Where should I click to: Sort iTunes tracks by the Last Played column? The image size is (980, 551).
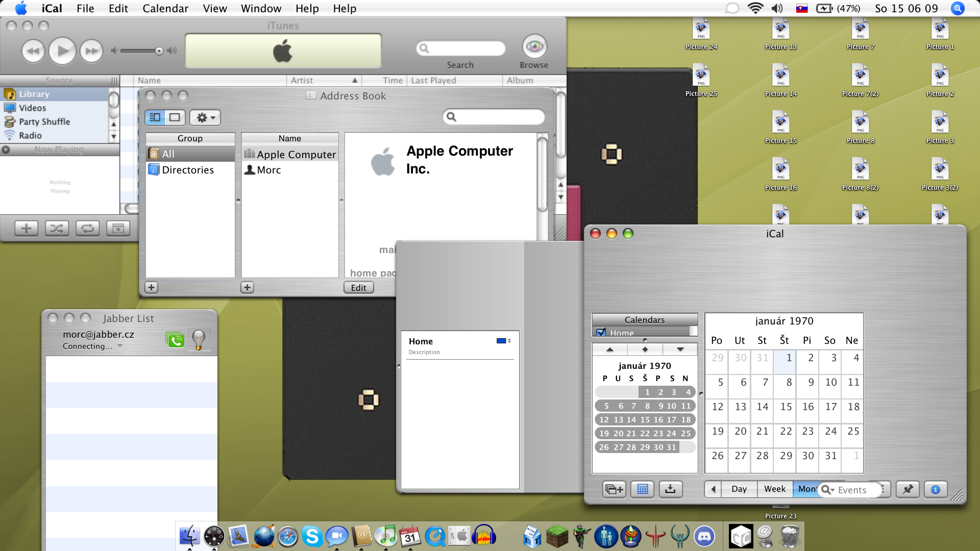coord(455,80)
